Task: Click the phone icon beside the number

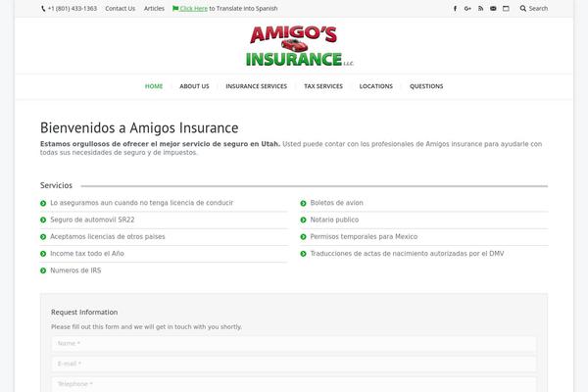Action: [x=43, y=9]
